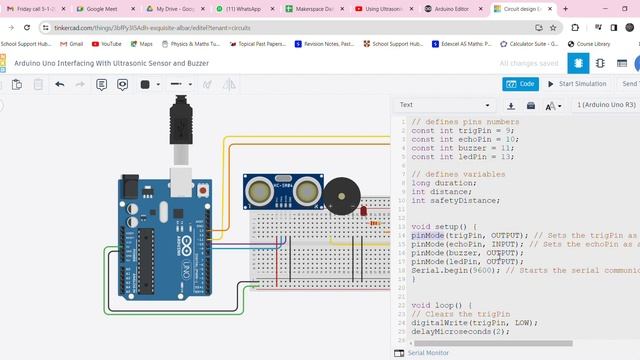Open the Topical Past Papers bookmark
Viewport: 640px width, 360px height.
point(258,44)
